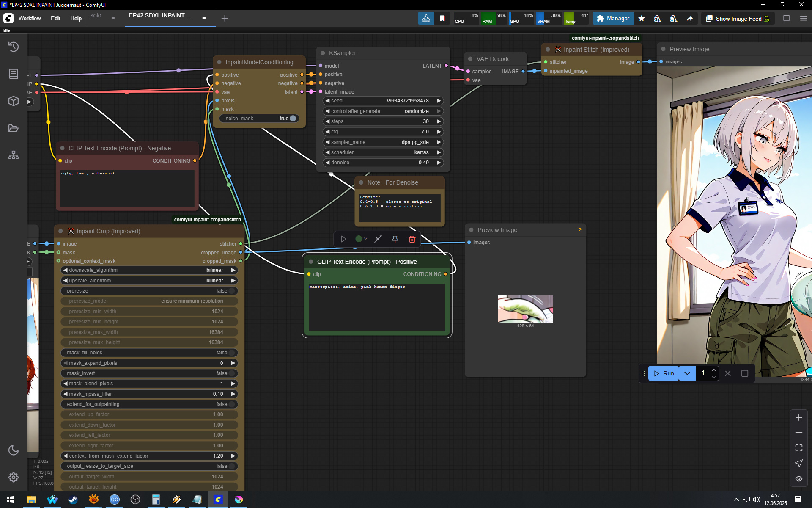Toggle preresize option
Screen dimensions: 812x508
pos(149,291)
